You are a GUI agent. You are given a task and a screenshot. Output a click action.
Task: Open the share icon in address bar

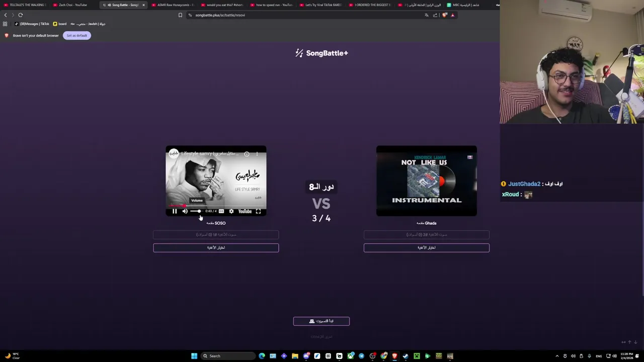click(435, 15)
